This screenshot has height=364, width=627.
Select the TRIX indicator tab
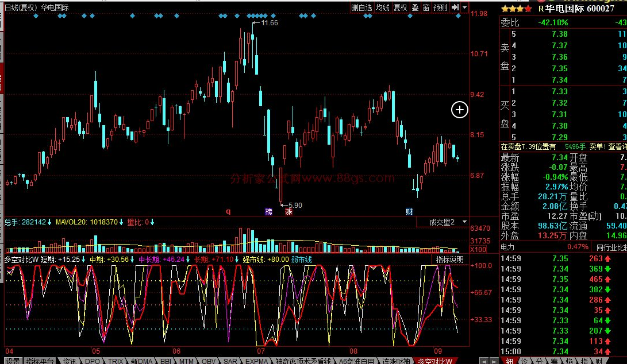[x=116, y=361]
